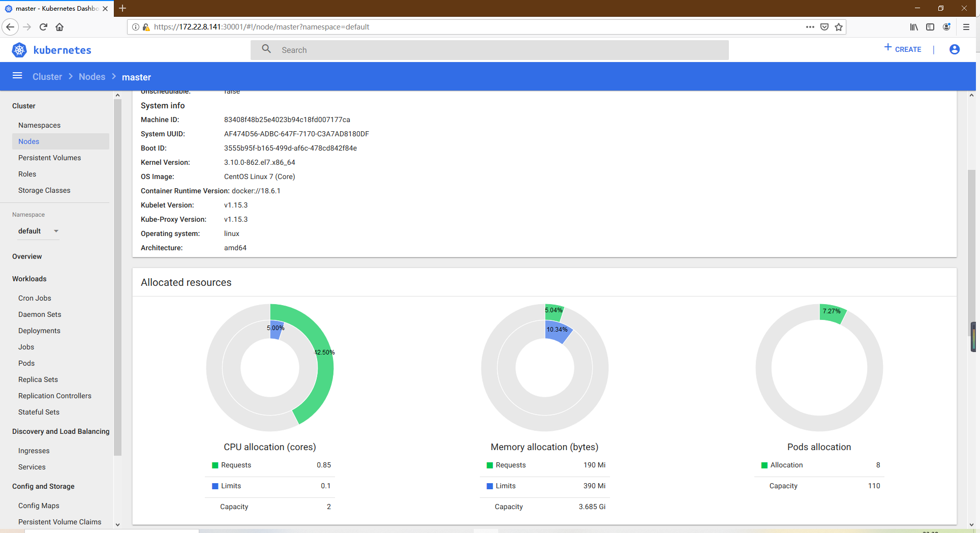
Task: Click the Kubernetes logo icon
Action: (19, 50)
